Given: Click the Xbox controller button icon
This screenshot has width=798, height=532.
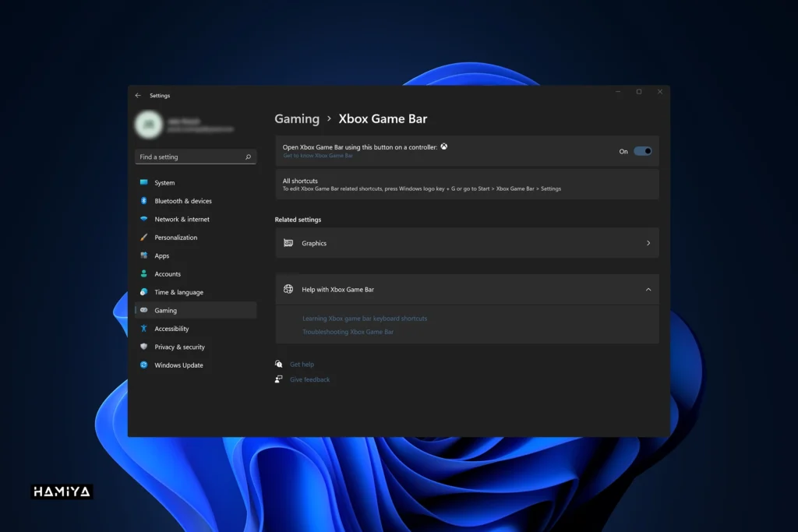Looking at the screenshot, I should click(444, 146).
